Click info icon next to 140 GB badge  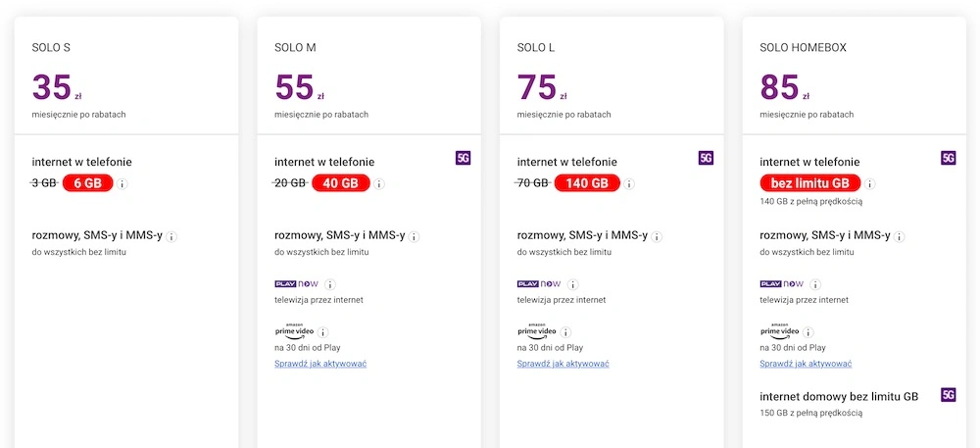pos(629,184)
